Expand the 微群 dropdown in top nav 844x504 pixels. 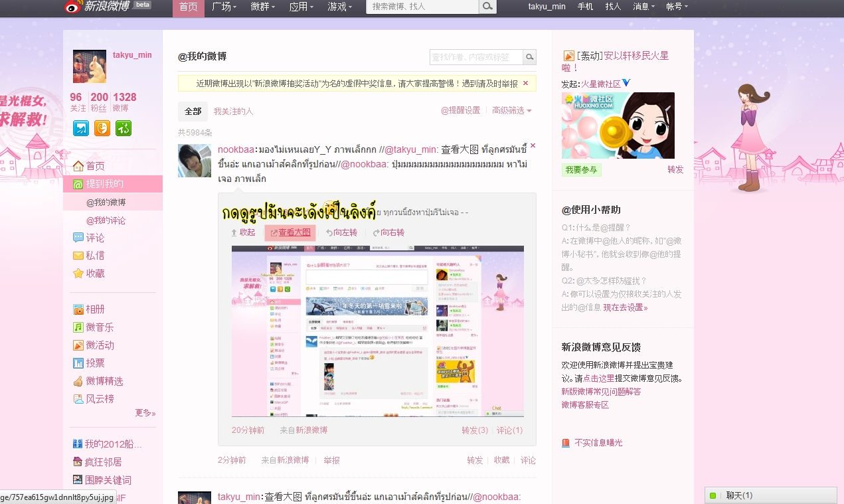pos(264,7)
